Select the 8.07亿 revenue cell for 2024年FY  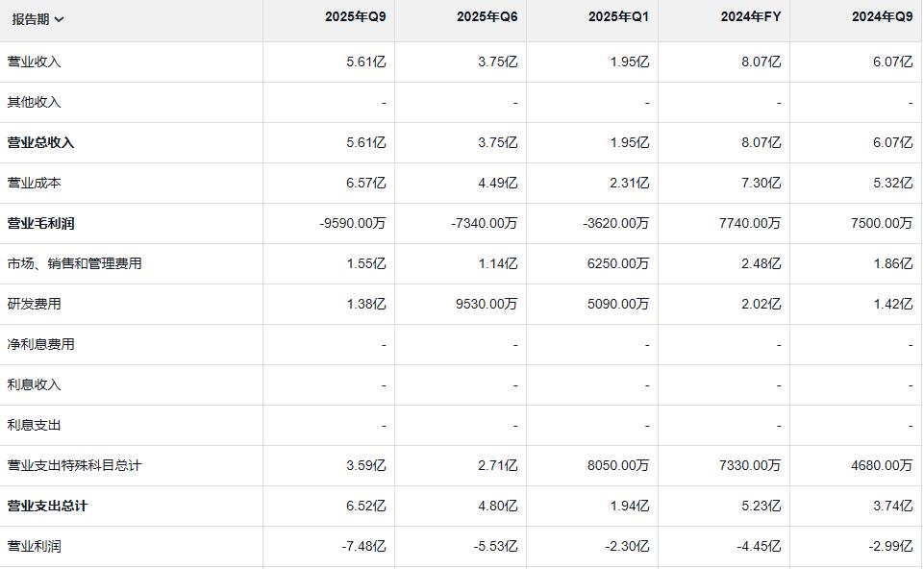(x=761, y=62)
